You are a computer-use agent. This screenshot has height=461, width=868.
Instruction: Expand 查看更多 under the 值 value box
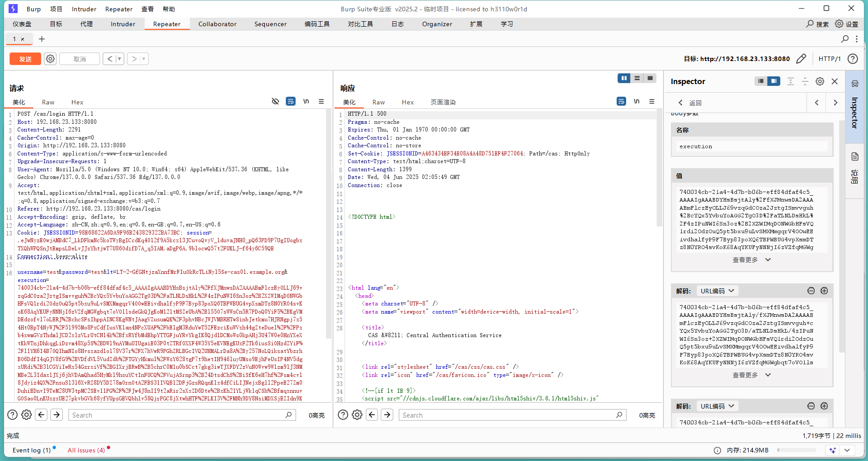tap(751, 260)
